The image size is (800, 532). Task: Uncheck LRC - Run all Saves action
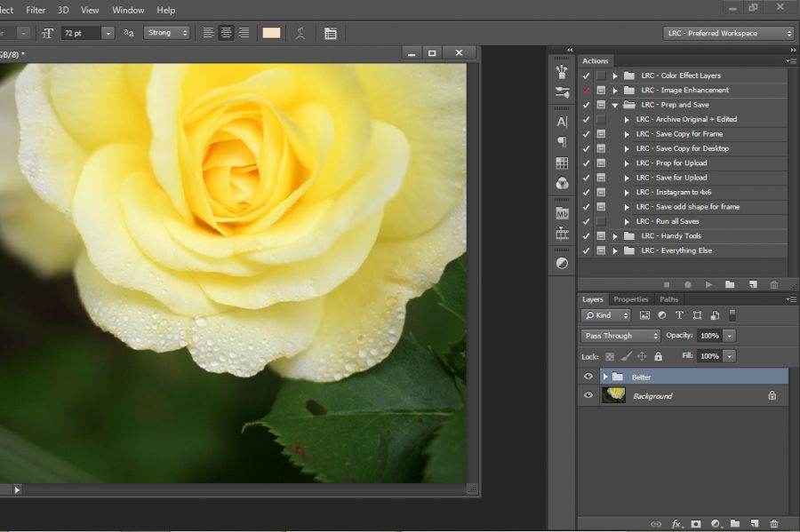click(x=587, y=222)
